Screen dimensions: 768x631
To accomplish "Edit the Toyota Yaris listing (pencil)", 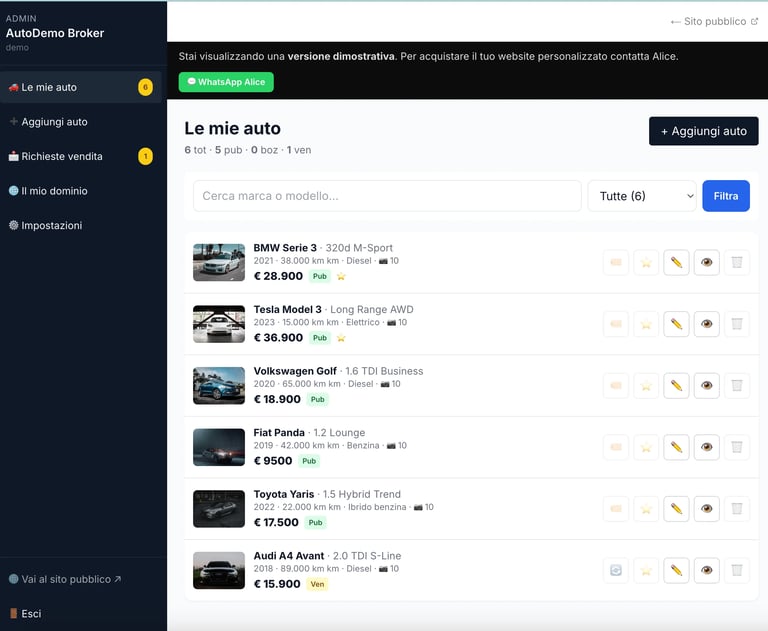I will [x=676, y=509].
